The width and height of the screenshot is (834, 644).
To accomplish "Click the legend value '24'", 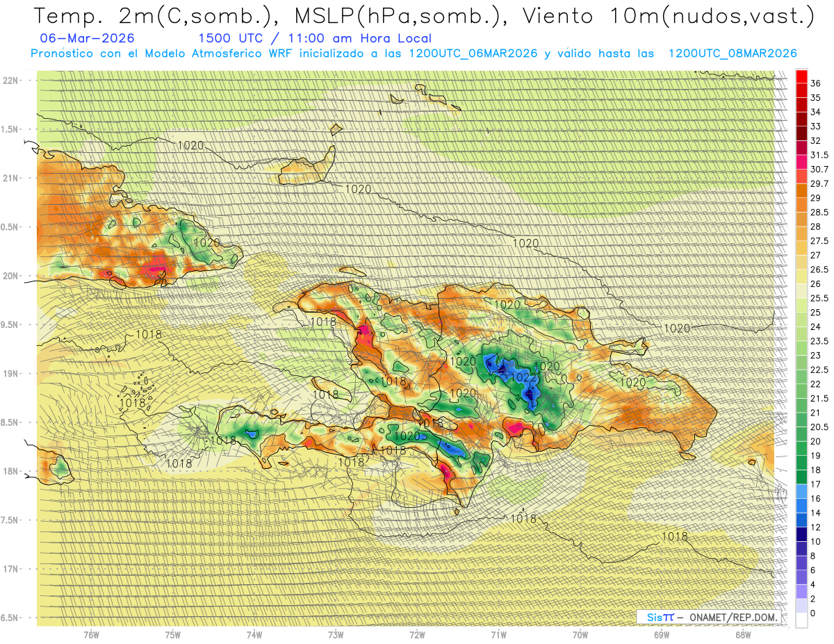I will (x=816, y=327).
